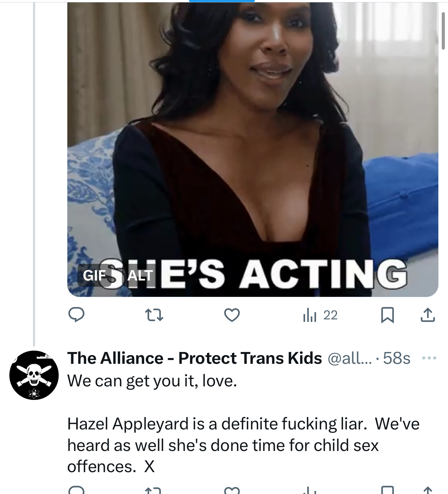
Task: Like the "She's Acting" GIF tweet
Action: (x=232, y=315)
